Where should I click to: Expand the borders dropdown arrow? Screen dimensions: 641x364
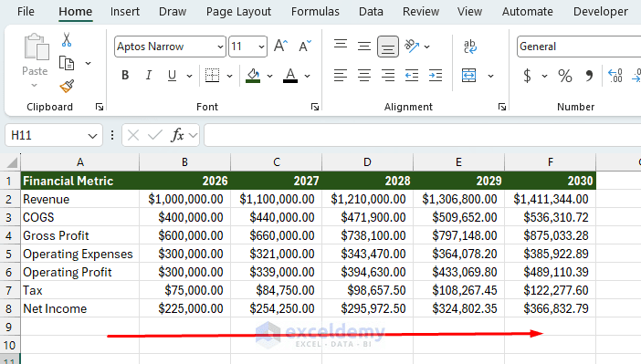point(230,76)
